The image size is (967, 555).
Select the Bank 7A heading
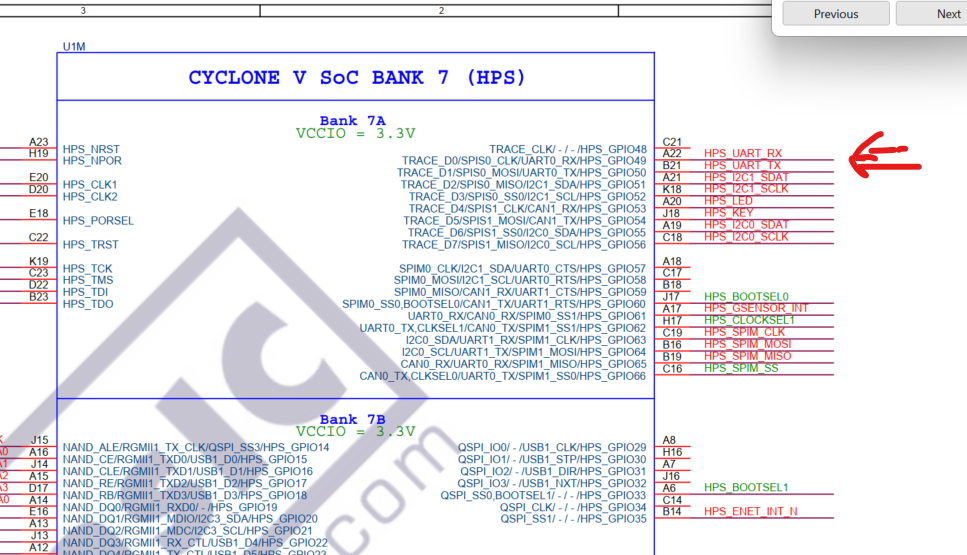coord(352,121)
